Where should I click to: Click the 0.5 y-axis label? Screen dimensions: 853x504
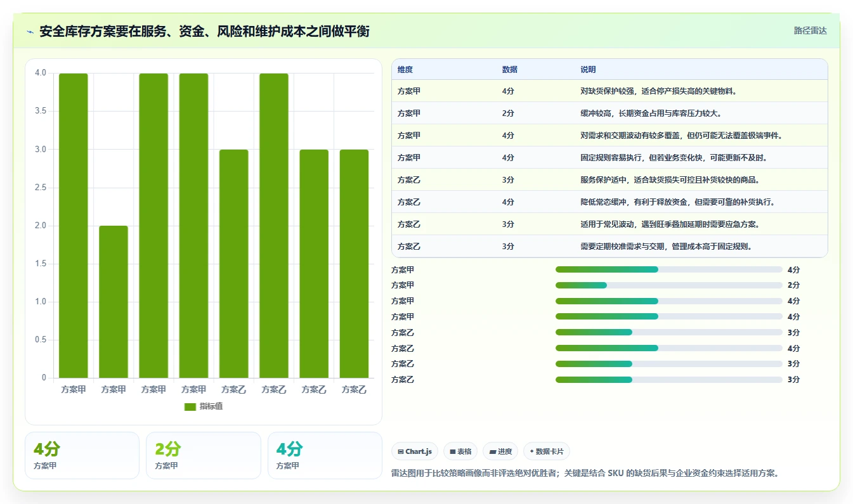41,340
